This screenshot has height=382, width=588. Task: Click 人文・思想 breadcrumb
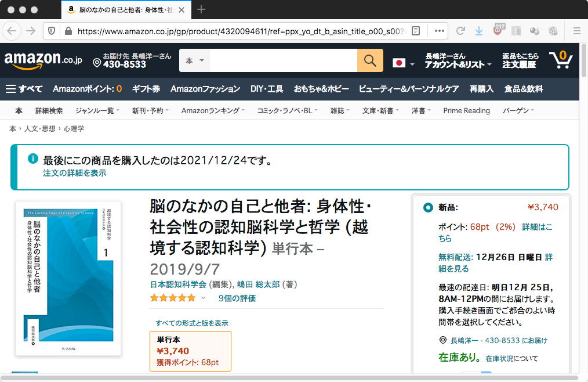tap(40, 128)
